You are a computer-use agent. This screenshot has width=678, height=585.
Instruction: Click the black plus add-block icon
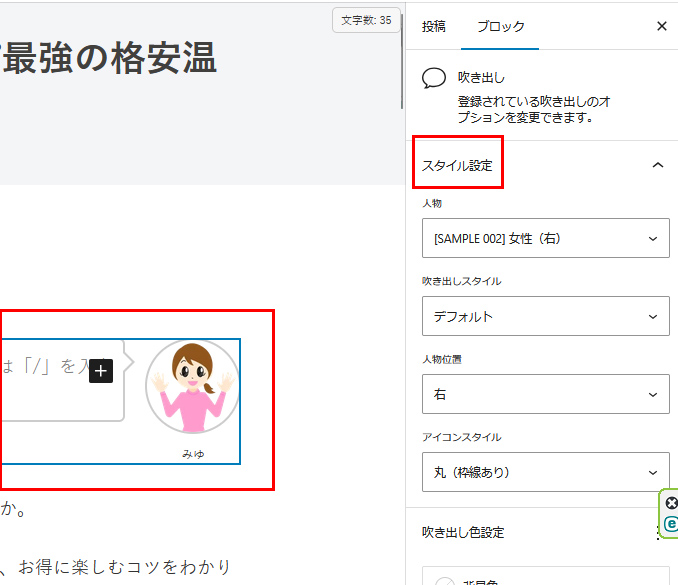101,370
